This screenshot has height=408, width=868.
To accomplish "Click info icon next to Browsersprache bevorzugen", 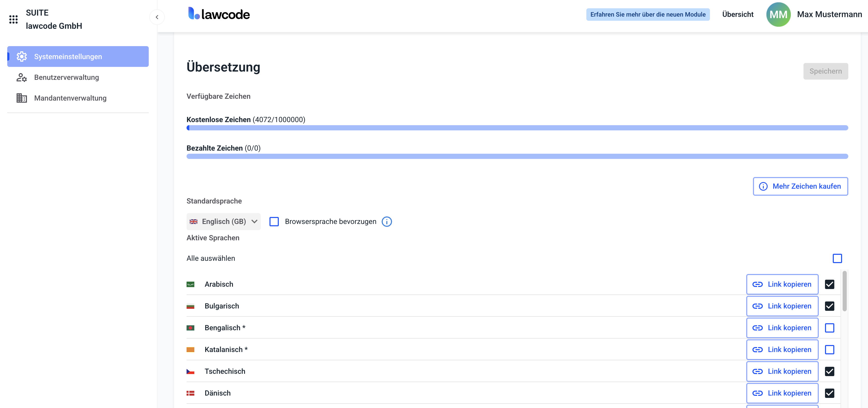I will (387, 222).
